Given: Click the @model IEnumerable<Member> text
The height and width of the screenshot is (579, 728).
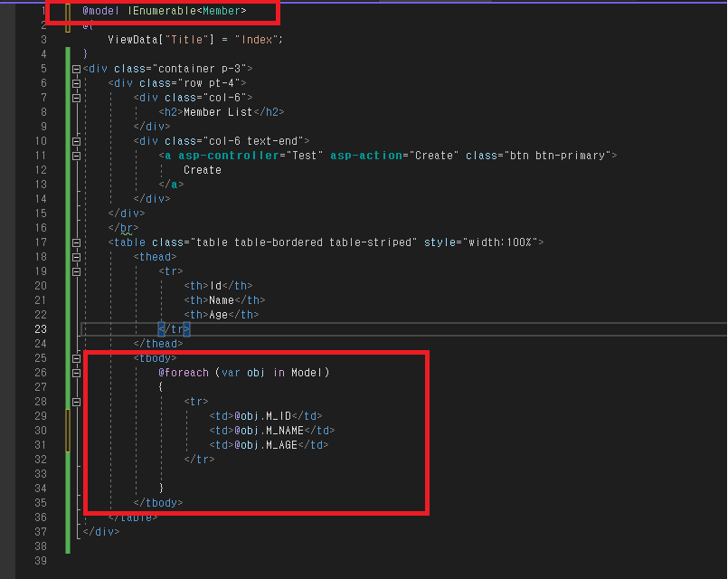Looking at the screenshot, I should (x=165, y=11).
